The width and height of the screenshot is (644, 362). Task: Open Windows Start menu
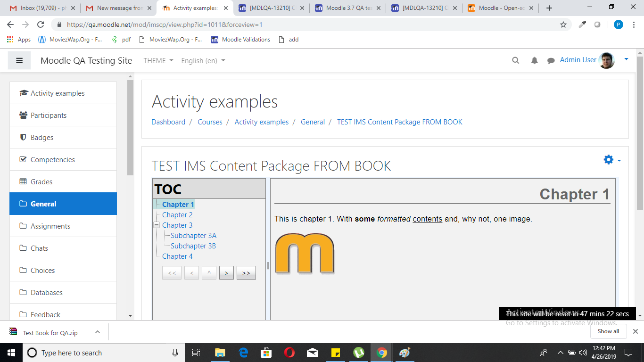point(10,353)
